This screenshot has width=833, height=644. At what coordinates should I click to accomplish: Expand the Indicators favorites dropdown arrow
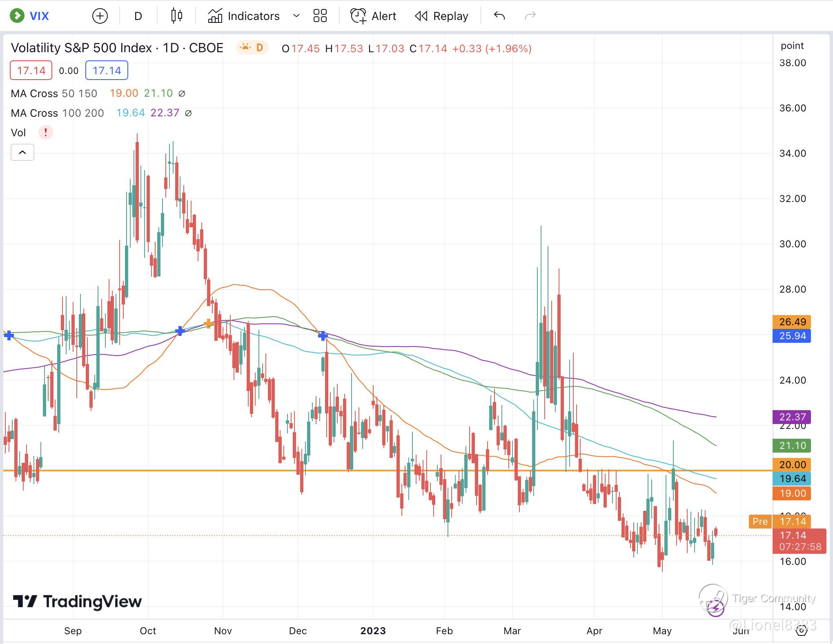296,16
